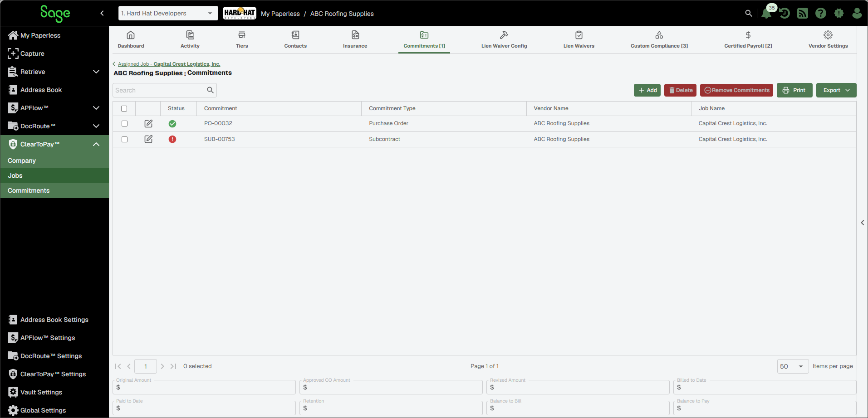Open the Vendor Settings tab
868x418 pixels.
click(828, 40)
